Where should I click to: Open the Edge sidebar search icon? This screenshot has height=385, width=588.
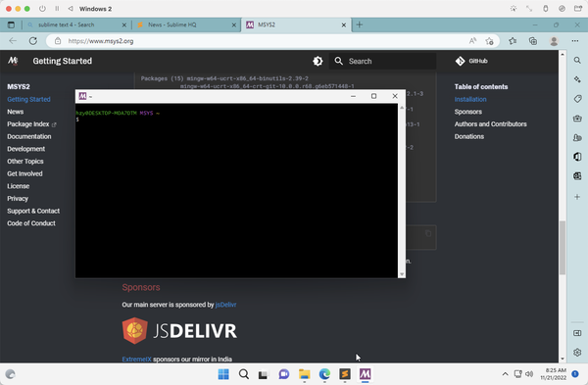point(577,61)
